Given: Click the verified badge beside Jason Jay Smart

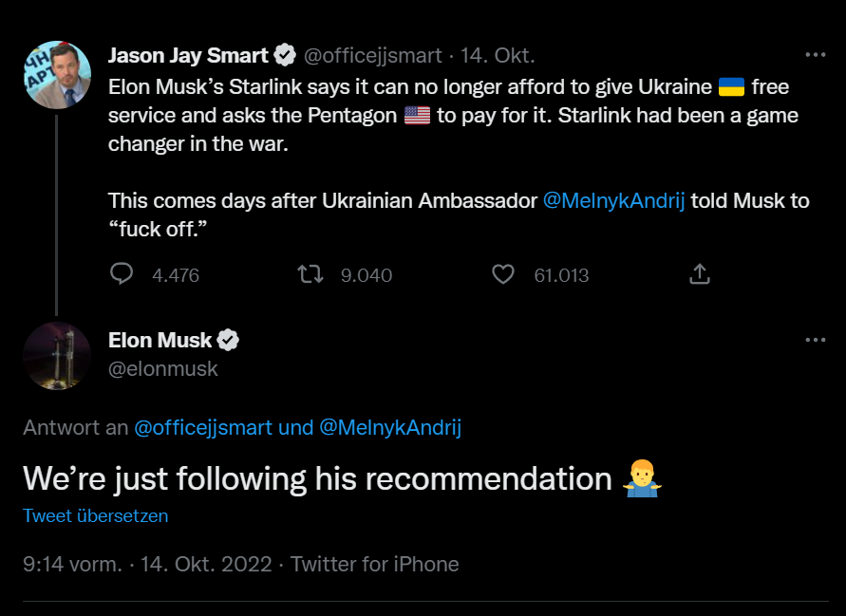Looking at the screenshot, I should 284,55.
